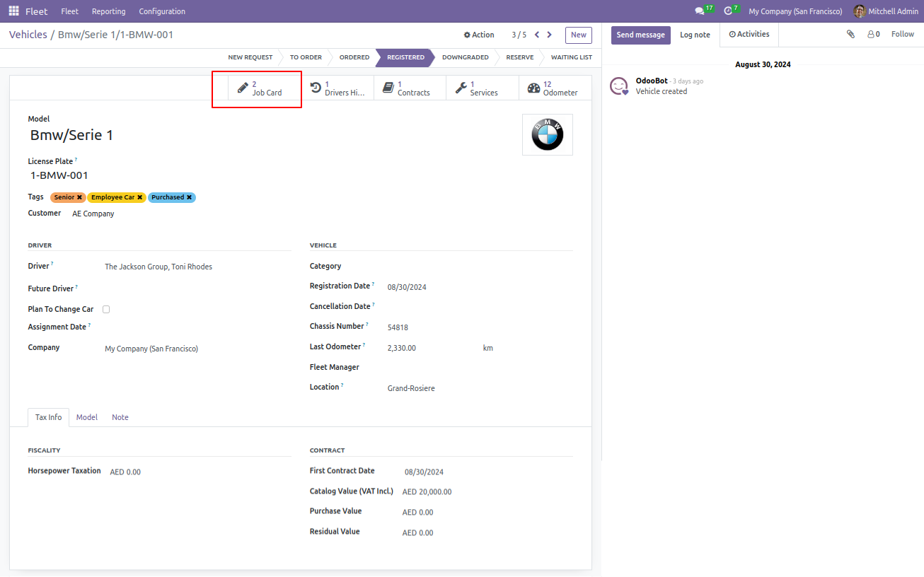
Task: Switch to Model tab
Action: pos(87,417)
